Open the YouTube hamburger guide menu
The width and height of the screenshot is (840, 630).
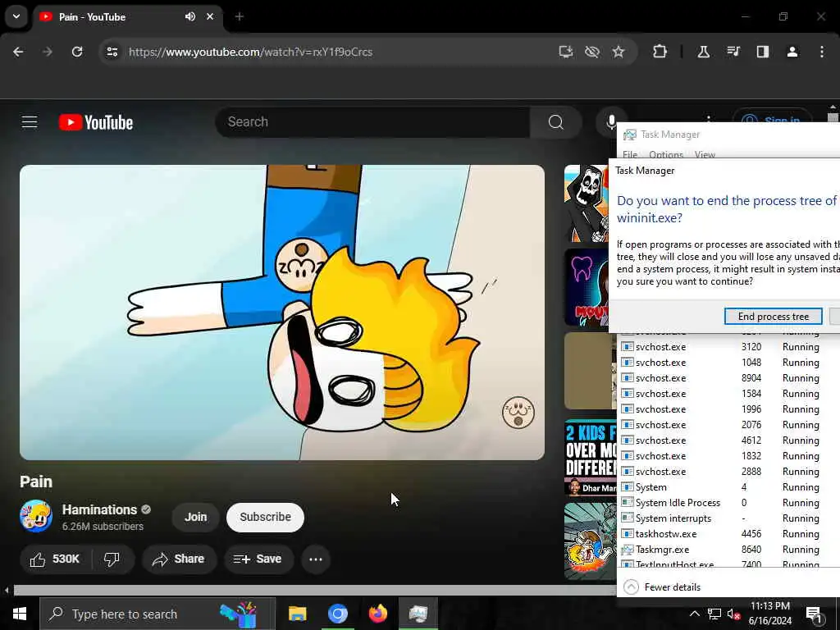30,122
